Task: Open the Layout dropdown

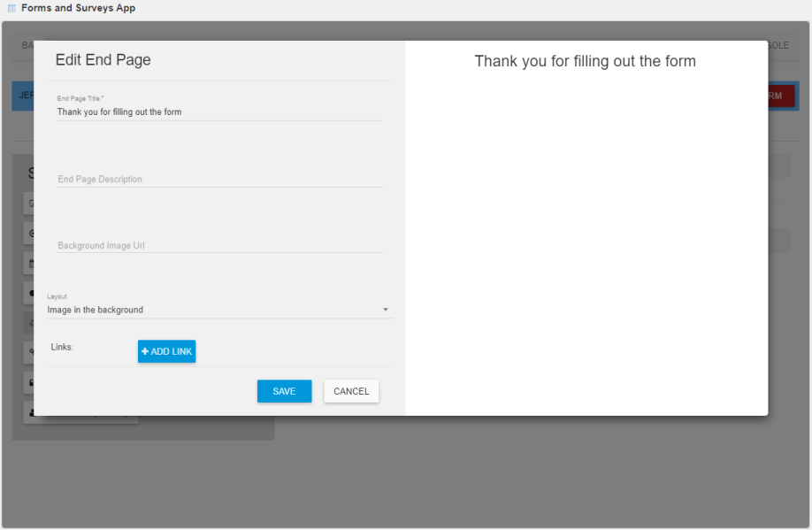Action: click(x=219, y=310)
